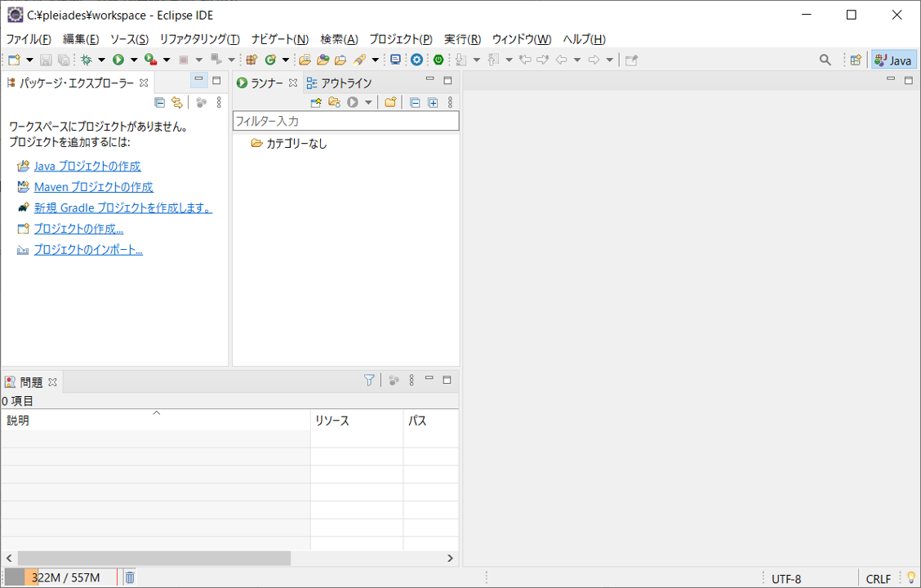Click the Run with Coverage icon
The image size is (921, 588).
[x=151, y=60]
